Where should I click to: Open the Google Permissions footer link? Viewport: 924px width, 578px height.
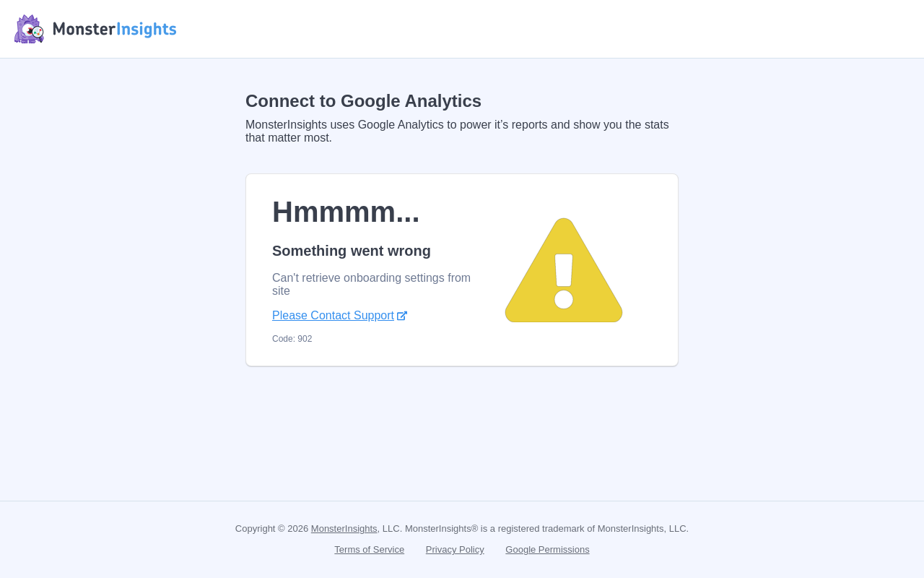[x=547, y=550]
